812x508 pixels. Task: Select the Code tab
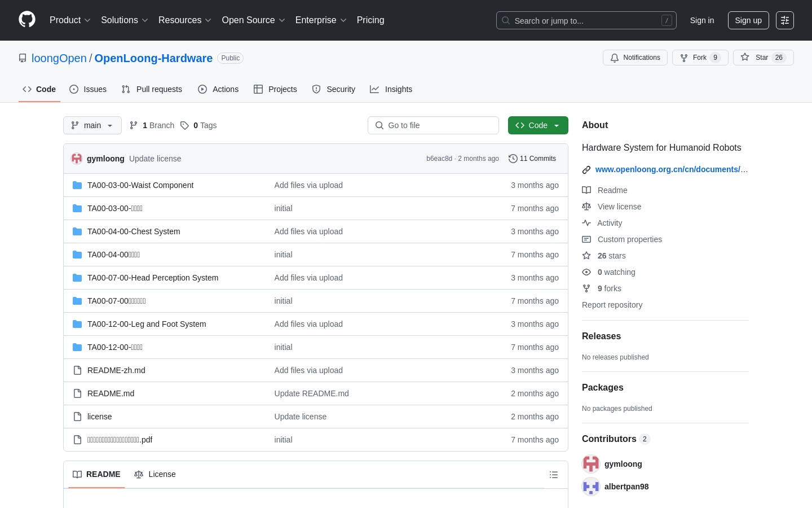click(x=39, y=89)
